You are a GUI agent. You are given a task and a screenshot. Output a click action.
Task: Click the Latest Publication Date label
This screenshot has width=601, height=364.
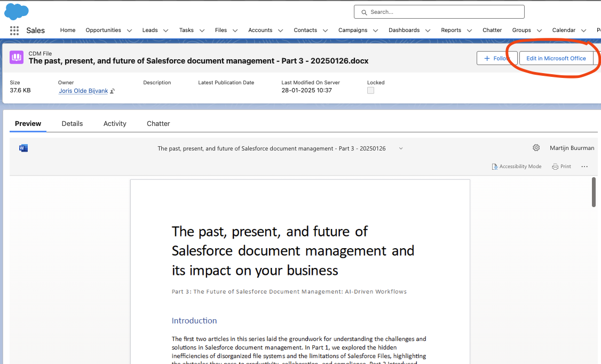(226, 82)
